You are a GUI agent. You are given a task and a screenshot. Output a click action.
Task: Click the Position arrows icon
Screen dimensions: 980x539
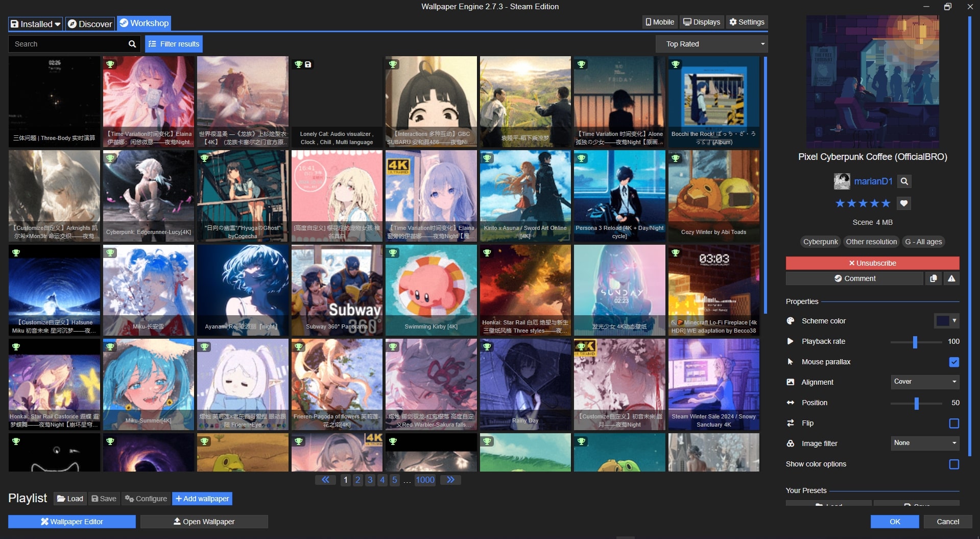point(791,403)
